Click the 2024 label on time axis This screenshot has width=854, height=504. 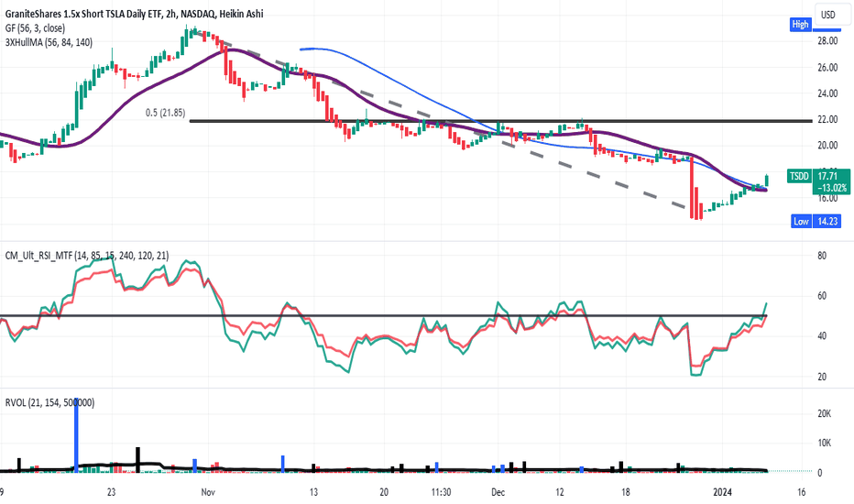[723, 492]
